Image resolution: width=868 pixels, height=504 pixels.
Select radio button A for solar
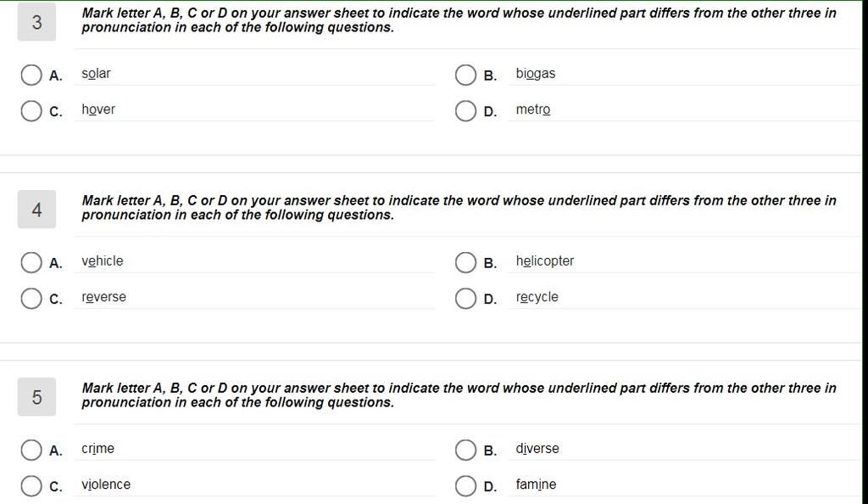click(31, 75)
